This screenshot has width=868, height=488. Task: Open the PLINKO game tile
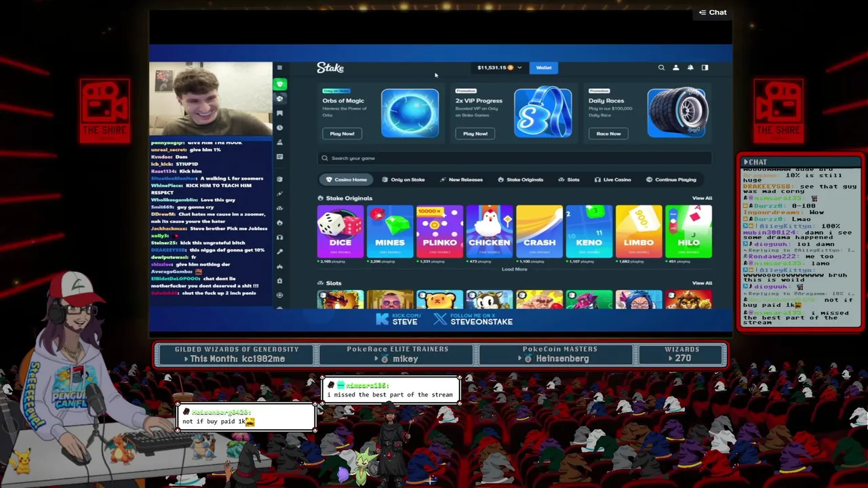pos(439,231)
